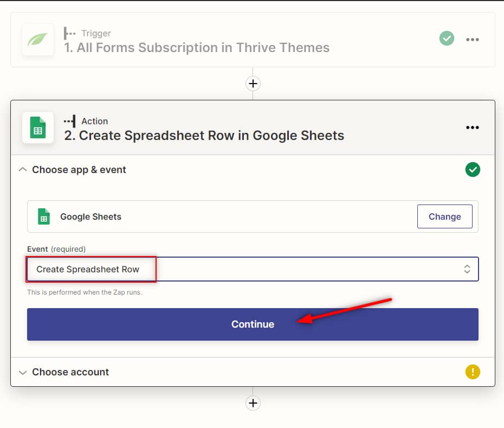Click the Trigger step type icon
504x428 pixels.
[69, 33]
